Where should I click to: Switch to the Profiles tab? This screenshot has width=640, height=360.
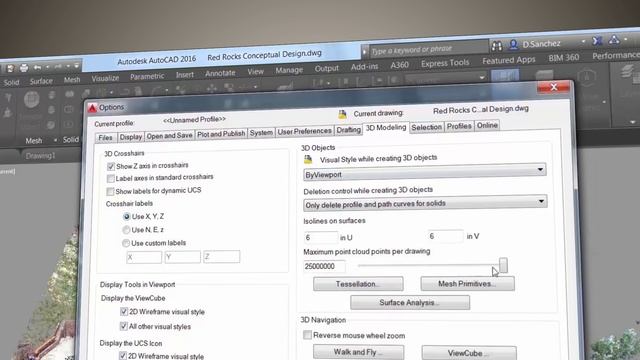pos(459,126)
